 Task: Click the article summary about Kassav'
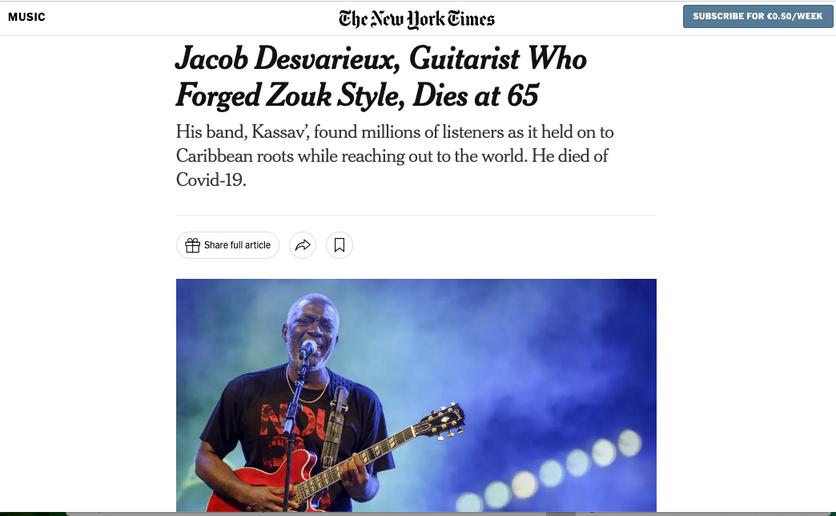click(395, 156)
